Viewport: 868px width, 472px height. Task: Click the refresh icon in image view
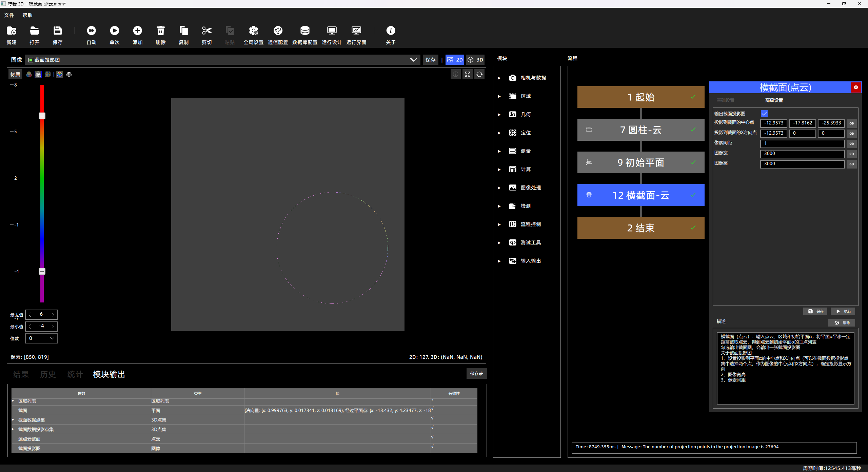(479, 74)
